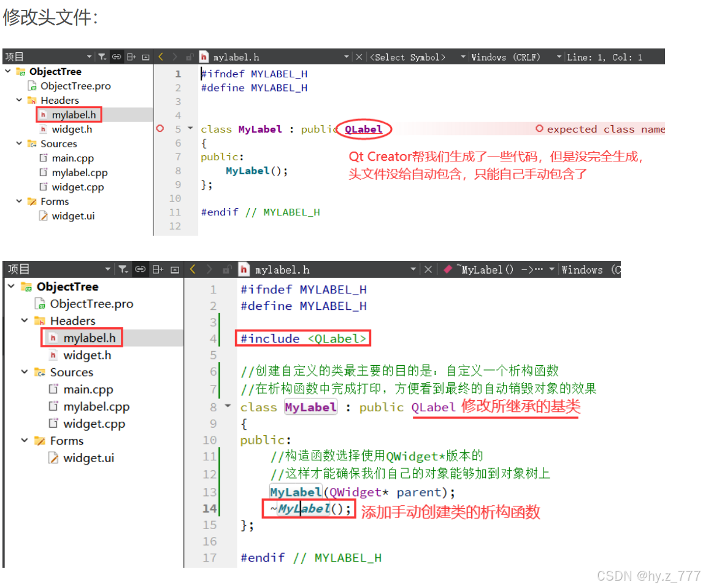Viewport: 703px width, 588px height.
Task: Click link-sync icon in bottom project panel
Action: (x=140, y=269)
